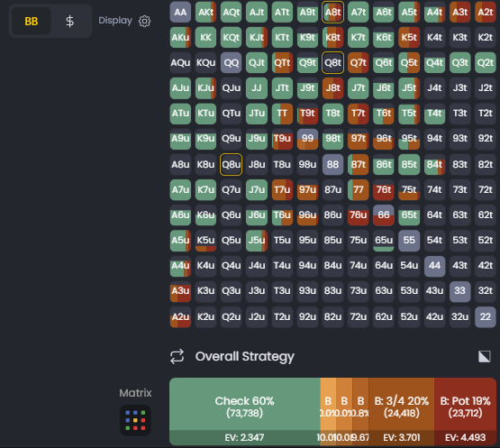Select the Q8u hand cell
This screenshot has width=500, height=448.
(x=232, y=164)
